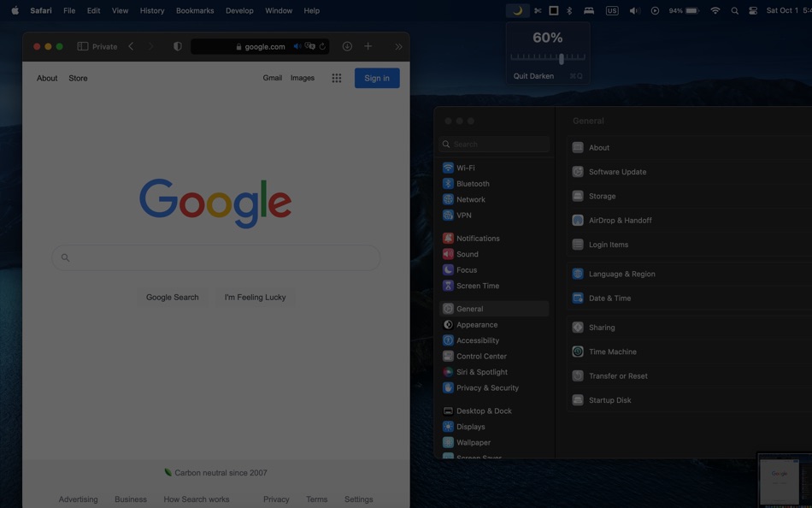Open Google Store link
The height and width of the screenshot is (508, 812).
(x=78, y=79)
